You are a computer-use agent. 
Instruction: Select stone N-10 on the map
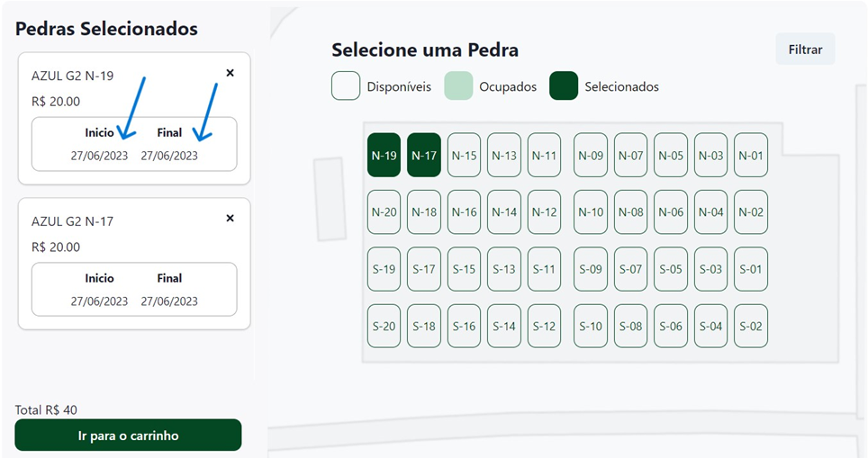(x=591, y=212)
